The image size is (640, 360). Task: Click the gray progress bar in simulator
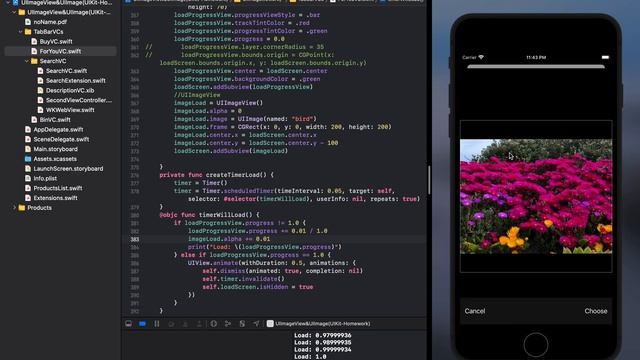(x=536, y=66)
